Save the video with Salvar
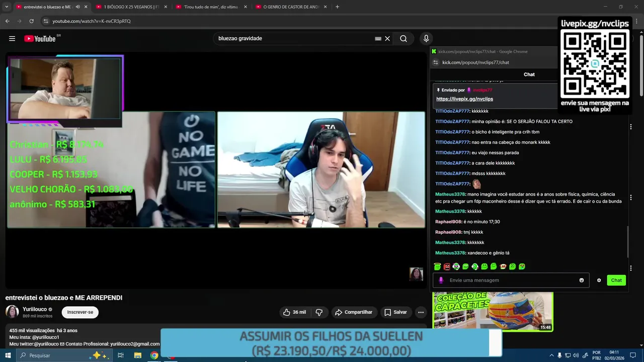 tap(395, 312)
